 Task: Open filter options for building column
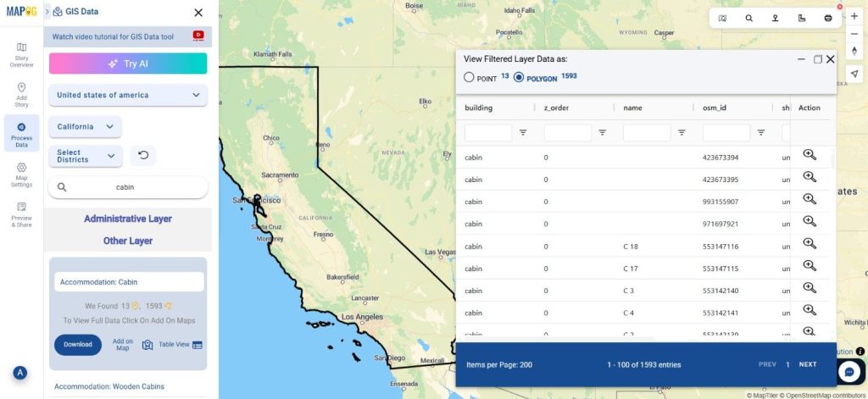tap(523, 132)
